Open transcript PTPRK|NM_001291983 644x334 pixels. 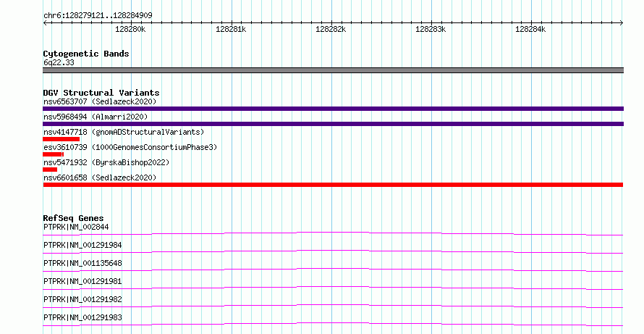82,317
